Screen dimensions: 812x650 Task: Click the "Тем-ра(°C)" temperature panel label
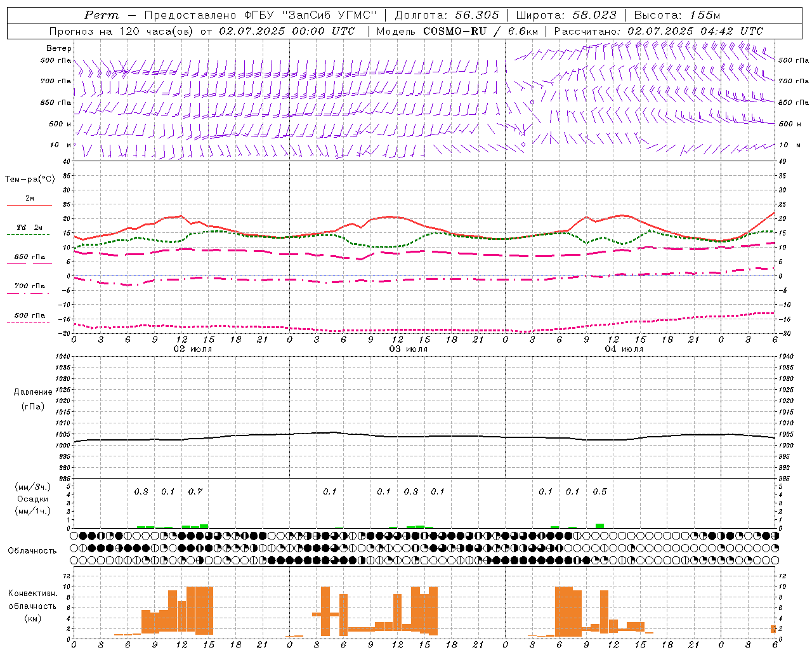(30, 180)
